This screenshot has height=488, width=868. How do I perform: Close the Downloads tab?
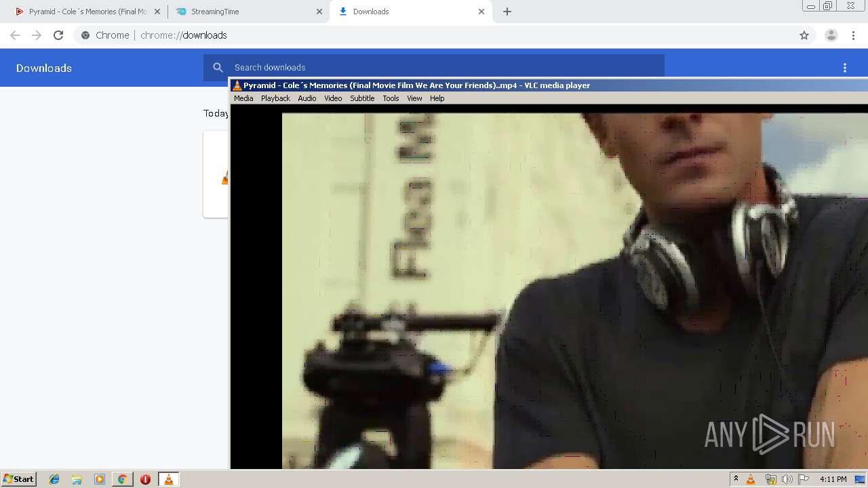click(481, 12)
